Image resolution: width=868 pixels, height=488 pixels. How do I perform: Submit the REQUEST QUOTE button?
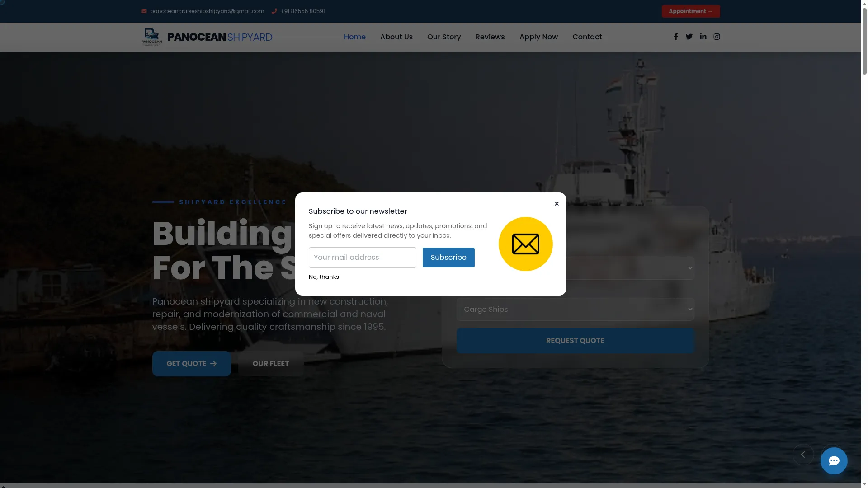click(x=575, y=341)
